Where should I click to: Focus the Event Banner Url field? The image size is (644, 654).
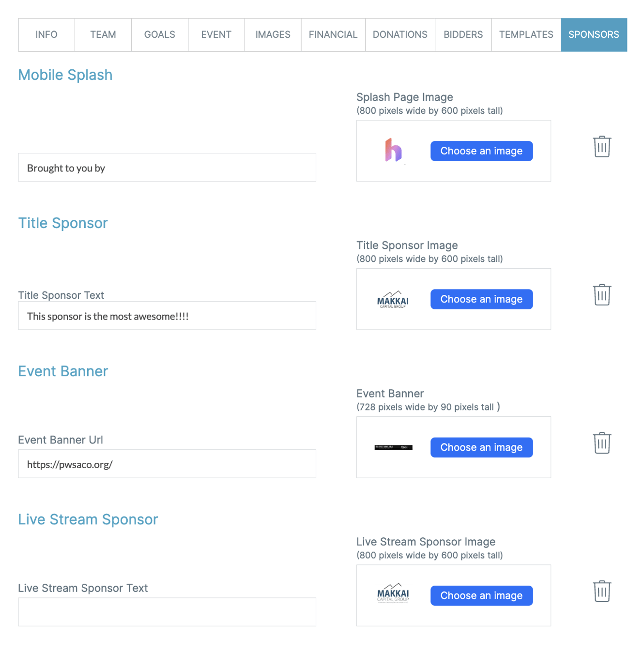(x=167, y=464)
